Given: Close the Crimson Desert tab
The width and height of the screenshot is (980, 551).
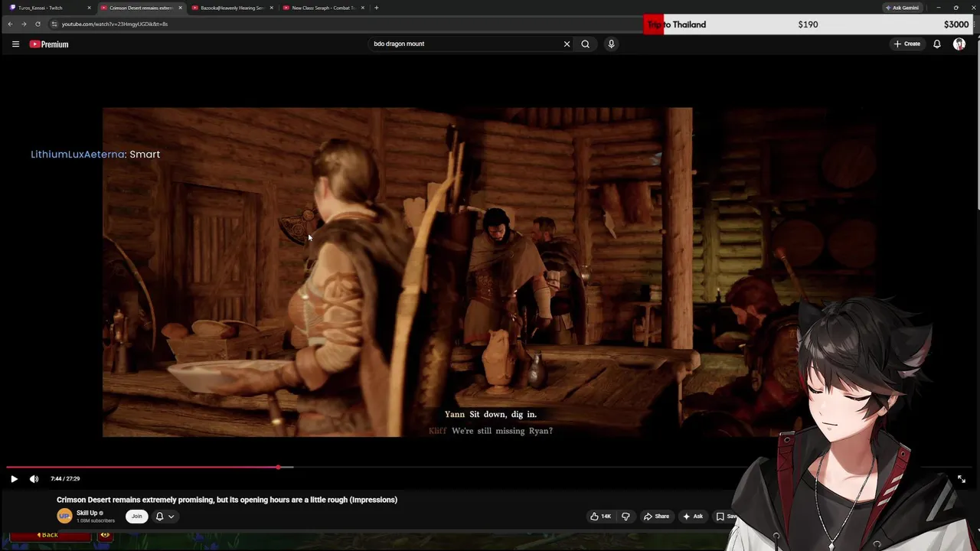Looking at the screenshot, I should point(180,8).
